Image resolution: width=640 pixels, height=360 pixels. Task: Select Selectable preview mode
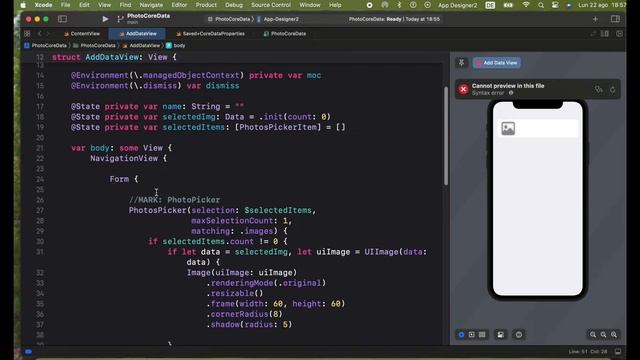point(471,335)
